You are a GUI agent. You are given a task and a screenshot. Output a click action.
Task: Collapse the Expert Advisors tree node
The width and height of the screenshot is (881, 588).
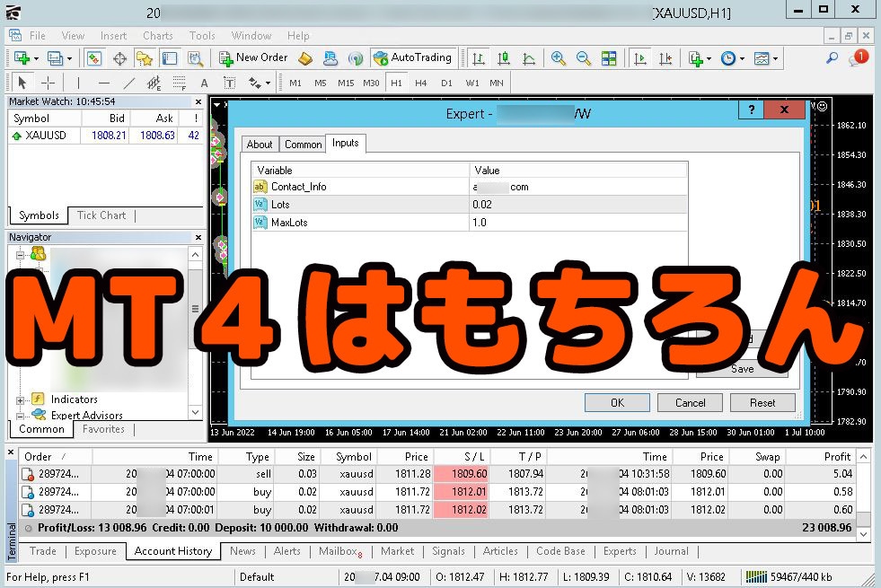(21, 417)
